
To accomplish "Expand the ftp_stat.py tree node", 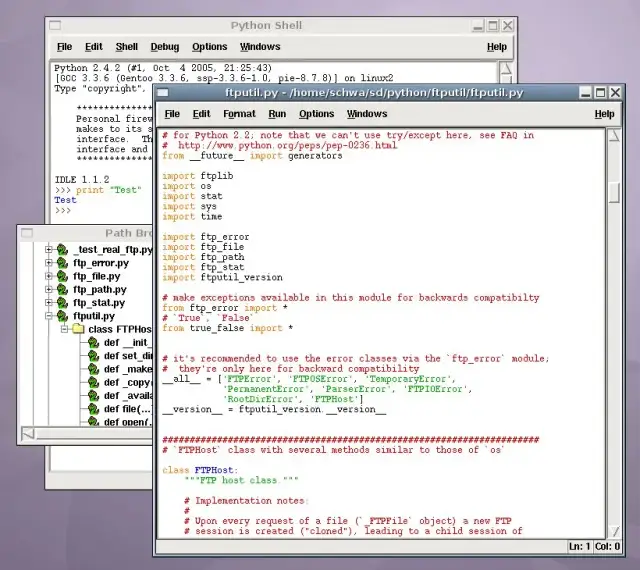I will pyautogui.click(x=47, y=302).
